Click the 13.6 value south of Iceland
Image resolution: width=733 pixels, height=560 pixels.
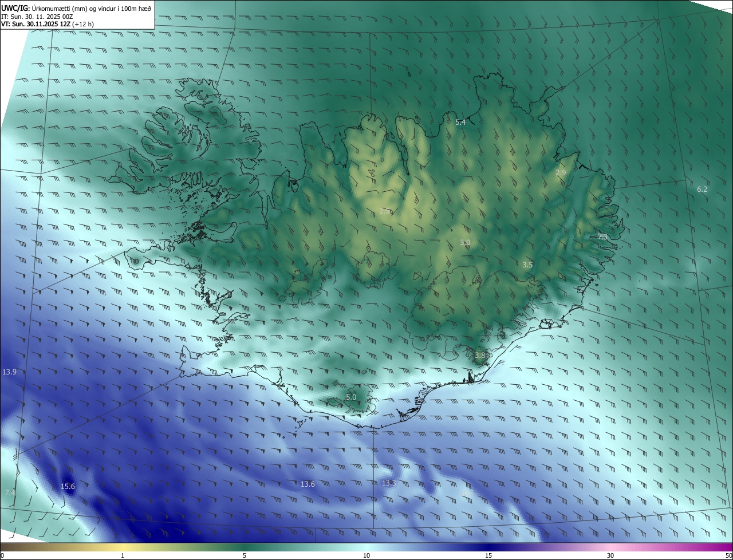(x=308, y=484)
